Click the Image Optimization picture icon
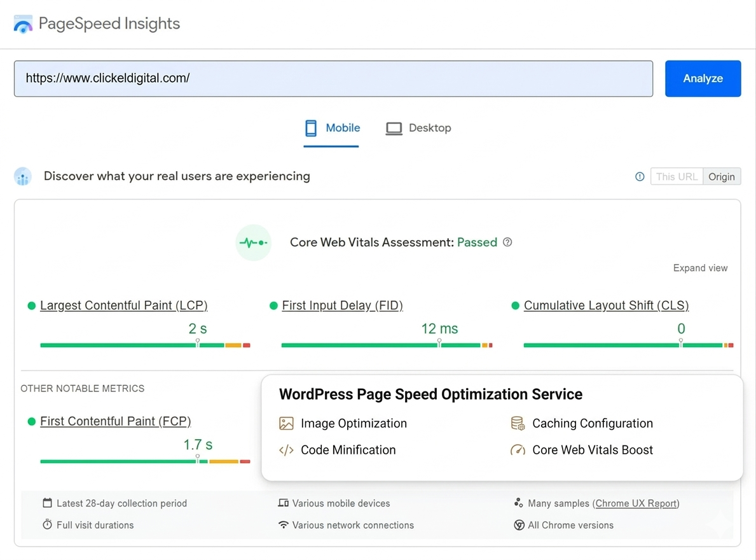 tap(286, 423)
